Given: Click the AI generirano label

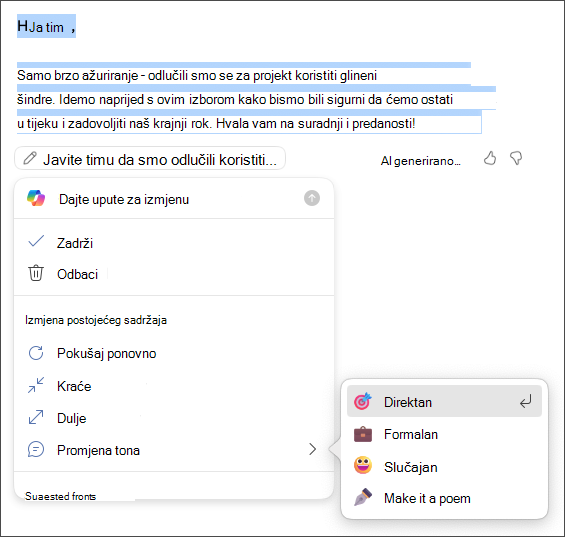Looking at the screenshot, I should tap(421, 161).
